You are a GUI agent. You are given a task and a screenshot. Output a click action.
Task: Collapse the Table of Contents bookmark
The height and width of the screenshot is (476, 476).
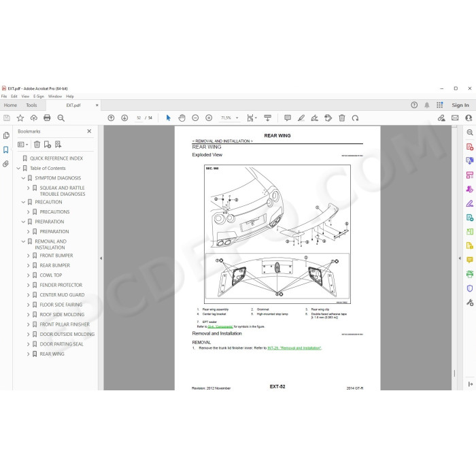coord(18,168)
